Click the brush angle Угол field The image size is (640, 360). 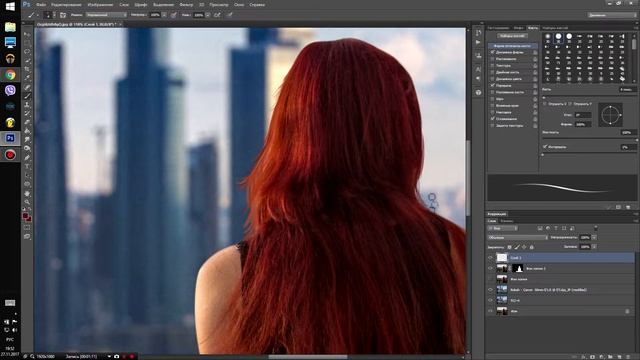(583, 115)
